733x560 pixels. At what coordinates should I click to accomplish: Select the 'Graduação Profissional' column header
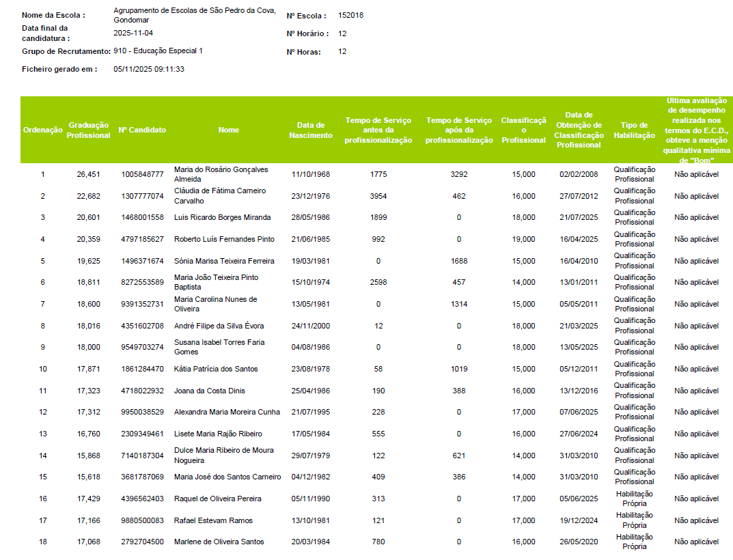pyautogui.click(x=88, y=130)
